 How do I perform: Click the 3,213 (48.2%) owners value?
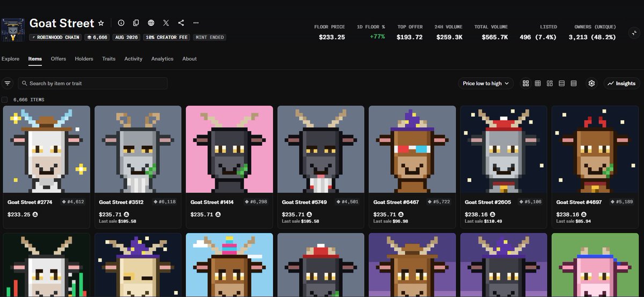pyautogui.click(x=592, y=37)
